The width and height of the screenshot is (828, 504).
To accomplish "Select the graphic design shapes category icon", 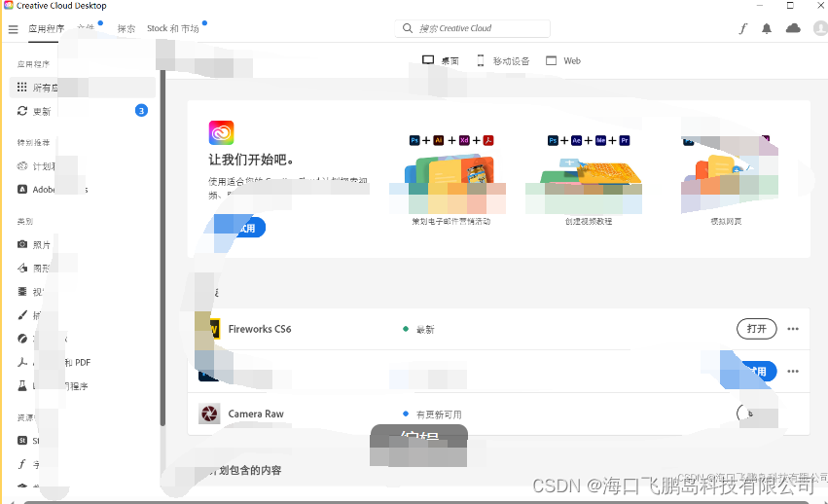I will [22, 268].
